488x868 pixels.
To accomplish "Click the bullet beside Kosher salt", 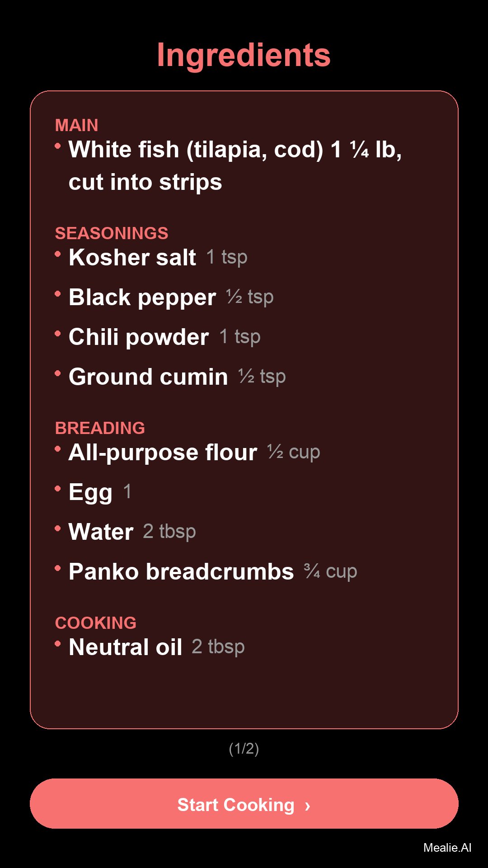I will point(58,254).
